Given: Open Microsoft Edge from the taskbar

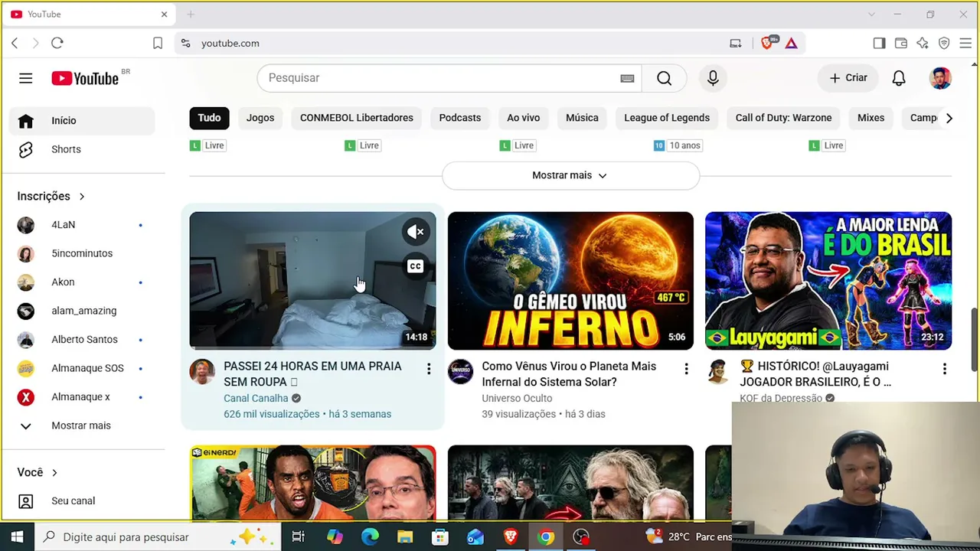Looking at the screenshot, I should coord(370,537).
